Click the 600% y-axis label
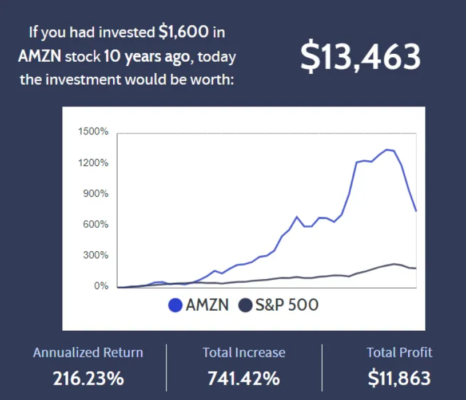 (x=96, y=224)
